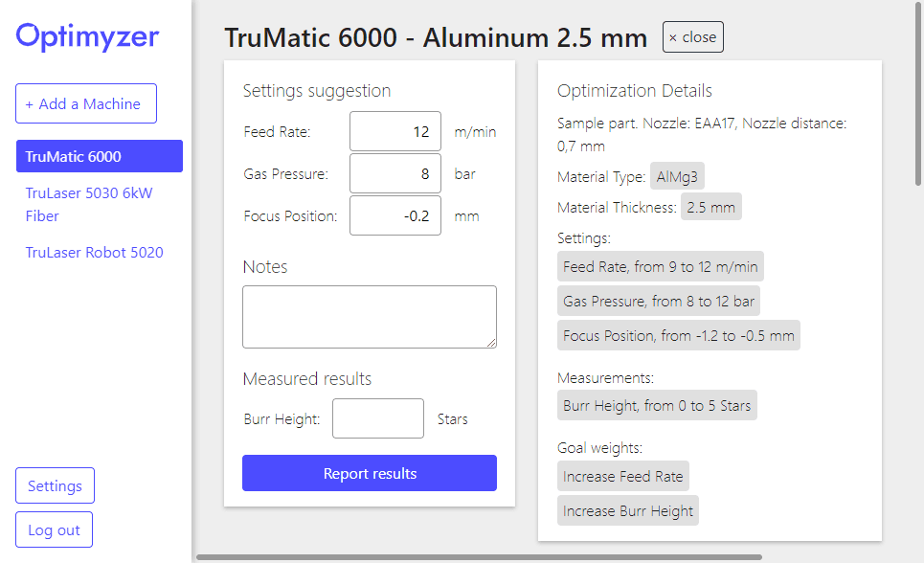Focus the Focus Position input field
This screenshot has width=924, height=563.
tap(395, 215)
